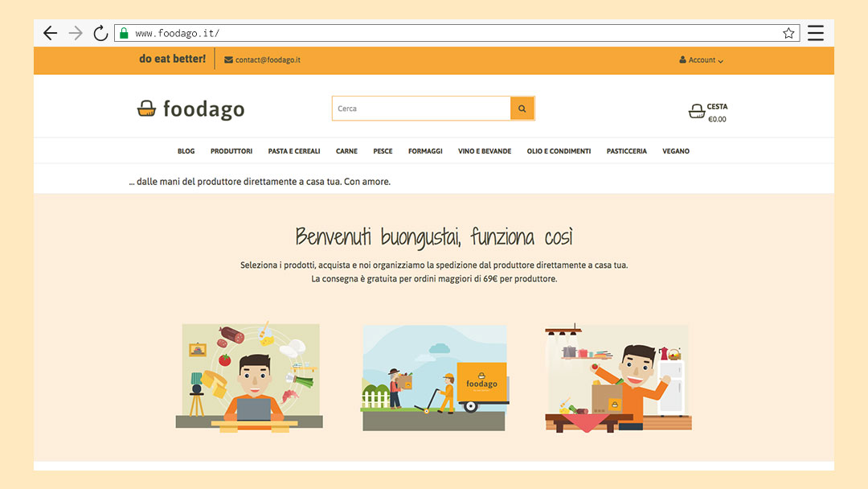Focus the Cerca search field

[421, 109]
